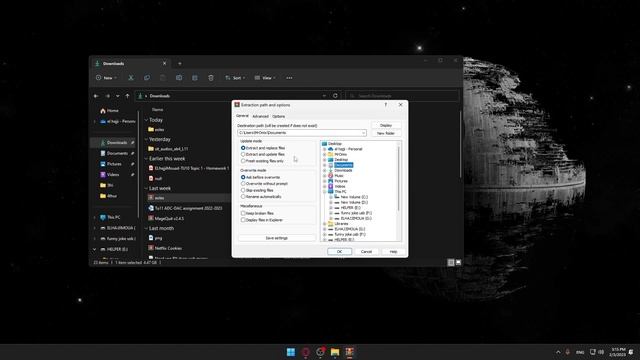640x360 pixels.
Task: Open Videos in the Explorer sidebar
Action: (113, 174)
